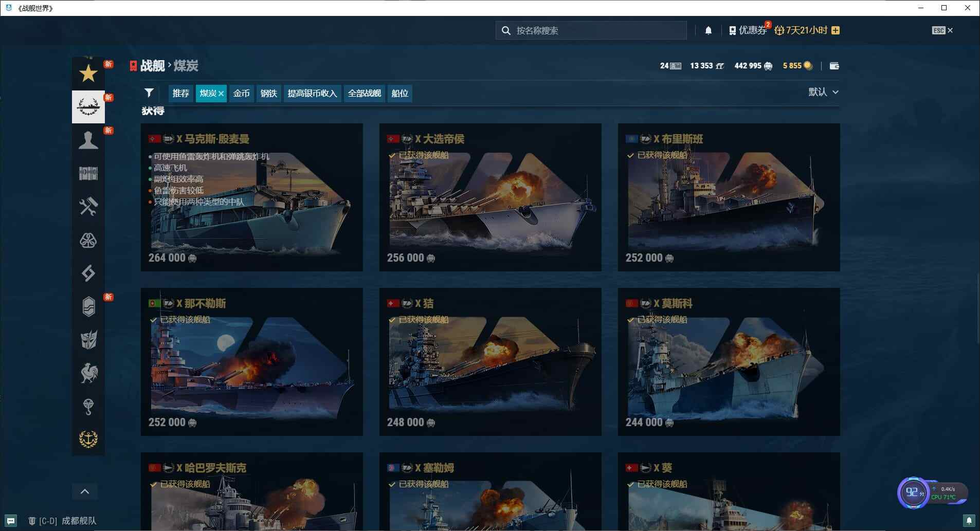Select the 推荐 filter tab
Viewport: 980px width, 531px height.
pos(180,93)
